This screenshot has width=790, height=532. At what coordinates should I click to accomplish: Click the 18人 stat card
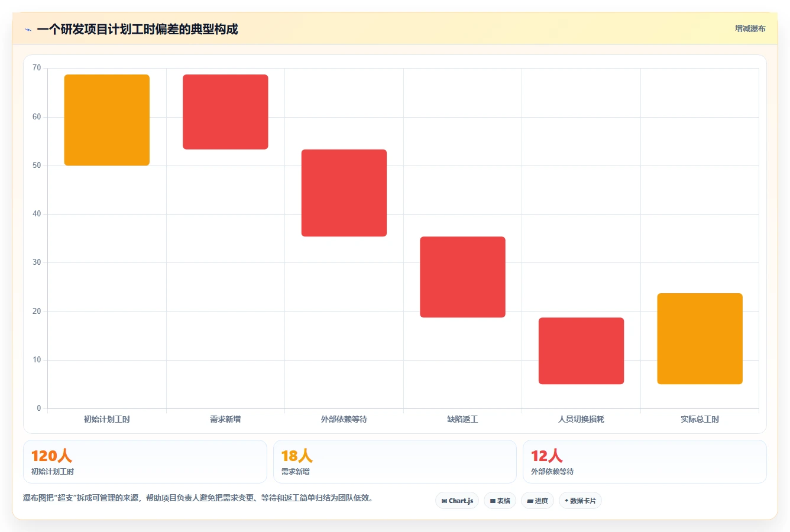pyautogui.click(x=394, y=462)
